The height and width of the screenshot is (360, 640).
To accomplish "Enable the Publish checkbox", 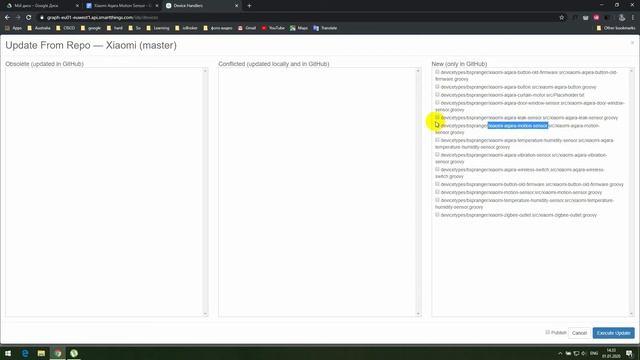I will click(x=547, y=332).
